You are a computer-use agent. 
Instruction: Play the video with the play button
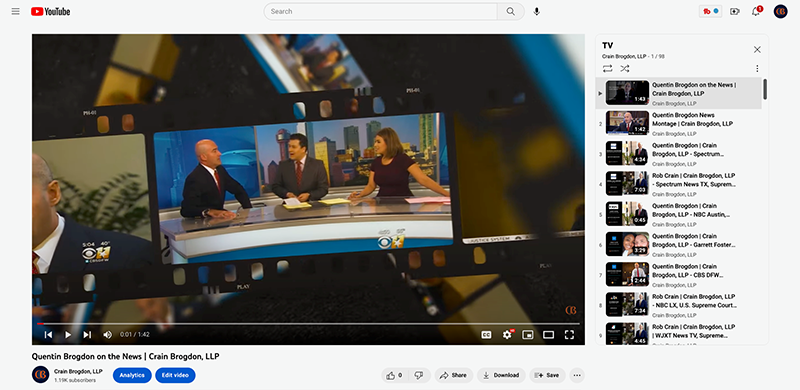pos(67,334)
